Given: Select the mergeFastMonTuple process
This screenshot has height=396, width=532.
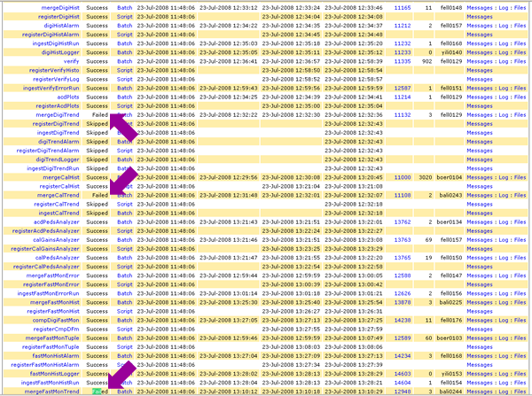Looking at the screenshot, I should pos(52,338).
